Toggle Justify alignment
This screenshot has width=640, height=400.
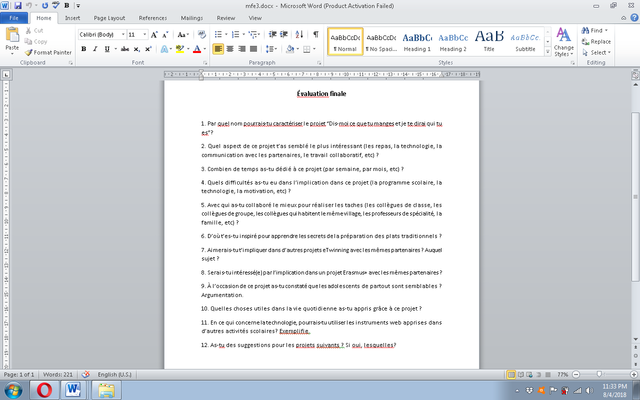click(x=253, y=49)
